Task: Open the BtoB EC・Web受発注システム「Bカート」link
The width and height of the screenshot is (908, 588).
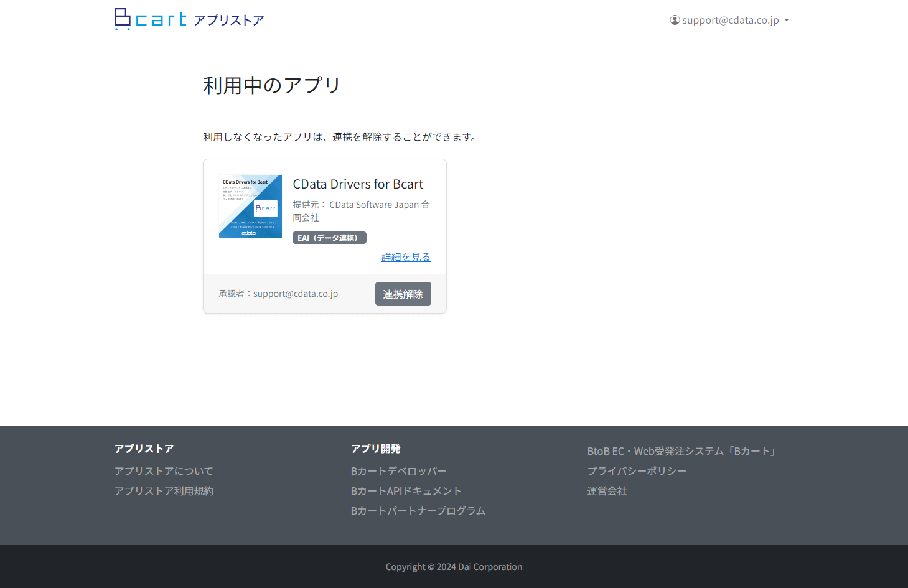Action: [x=681, y=451]
